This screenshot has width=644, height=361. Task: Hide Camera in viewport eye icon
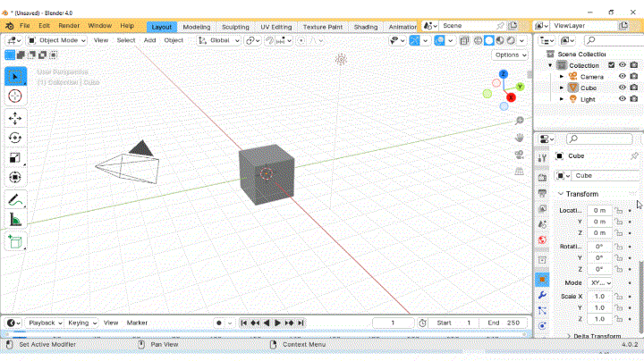coord(623,76)
